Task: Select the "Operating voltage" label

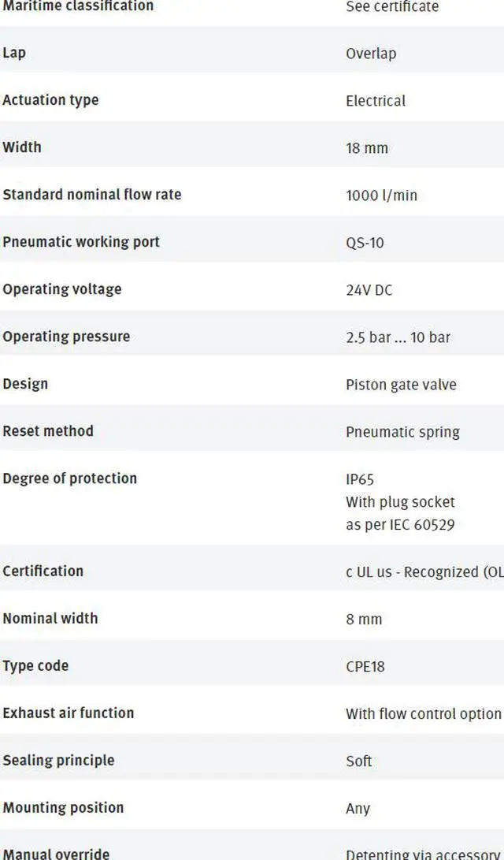Action: (x=62, y=289)
